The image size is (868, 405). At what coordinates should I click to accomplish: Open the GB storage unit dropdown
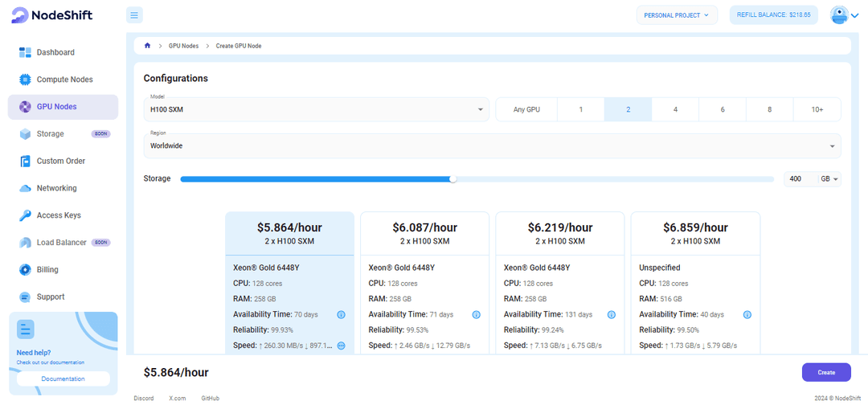pos(830,178)
